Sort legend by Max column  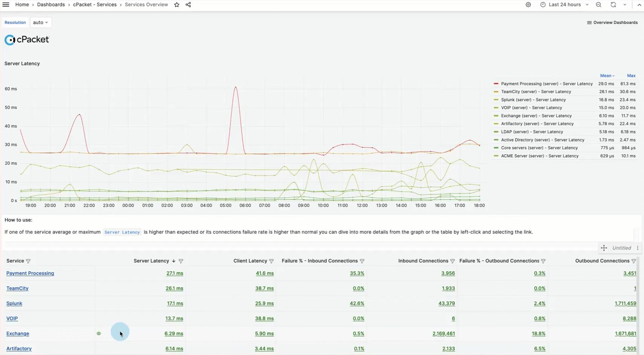tap(631, 76)
